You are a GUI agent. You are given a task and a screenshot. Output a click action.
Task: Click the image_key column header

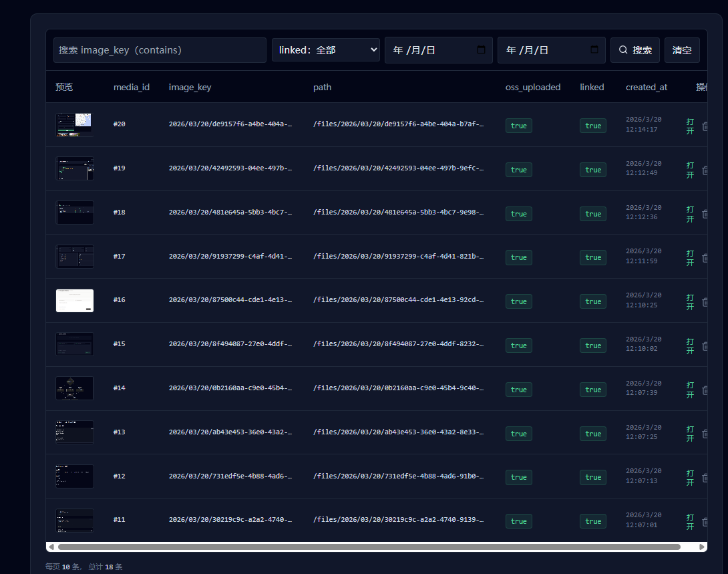click(x=190, y=88)
